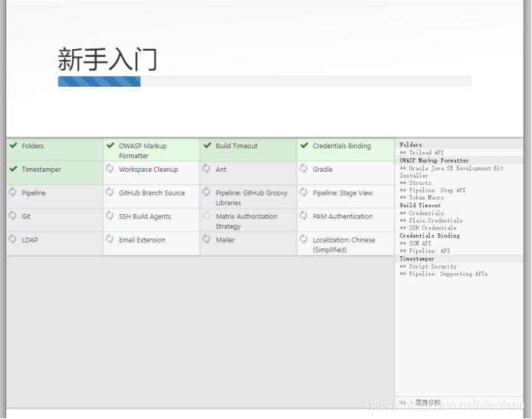Select the Mailer plugin label

pyautogui.click(x=225, y=240)
